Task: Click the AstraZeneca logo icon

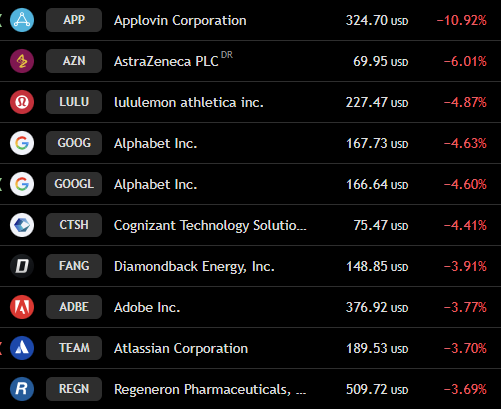Action: point(22,61)
